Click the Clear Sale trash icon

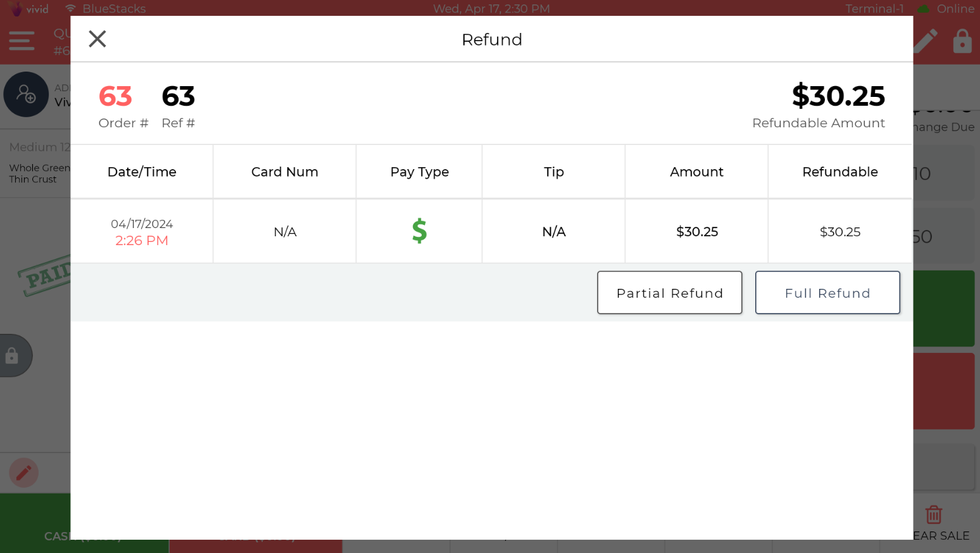pos(934,514)
